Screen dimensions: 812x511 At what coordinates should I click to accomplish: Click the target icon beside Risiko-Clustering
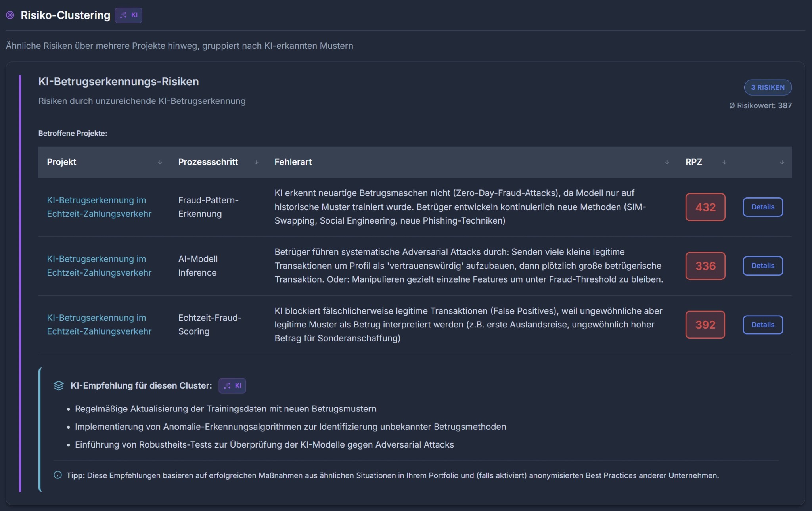tap(10, 15)
